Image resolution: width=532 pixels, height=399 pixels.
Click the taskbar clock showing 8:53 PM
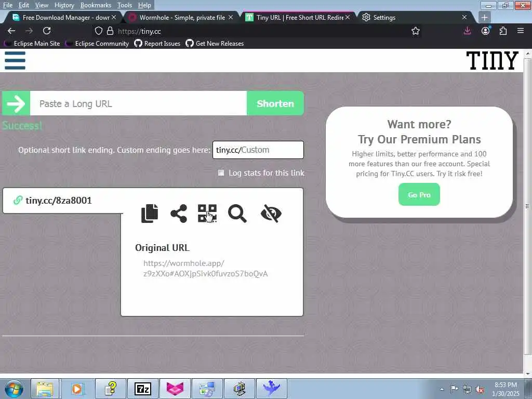[x=506, y=389]
